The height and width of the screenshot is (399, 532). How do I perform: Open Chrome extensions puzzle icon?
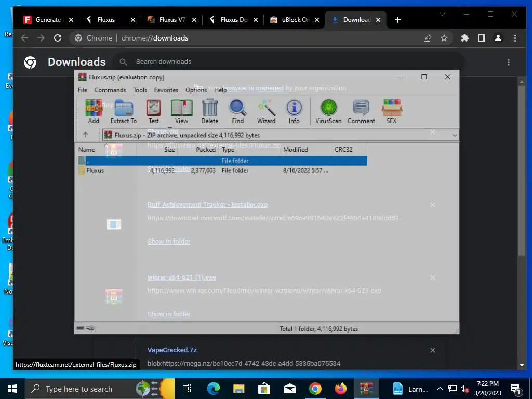[465, 38]
